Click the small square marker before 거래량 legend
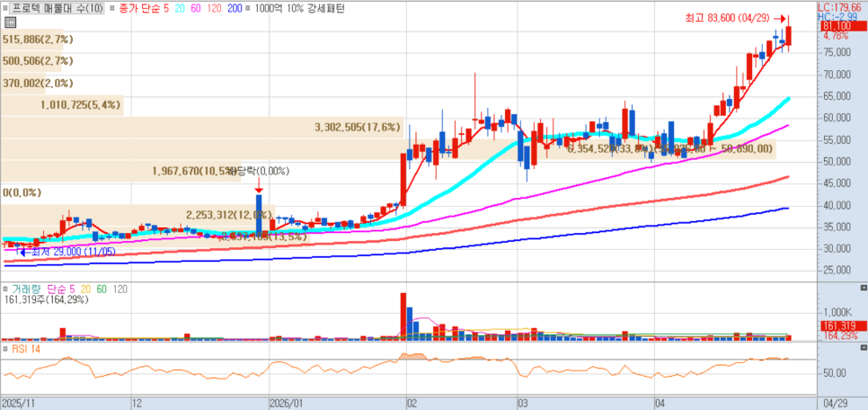Screen dimensions: 868x410 (x=5, y=290)
